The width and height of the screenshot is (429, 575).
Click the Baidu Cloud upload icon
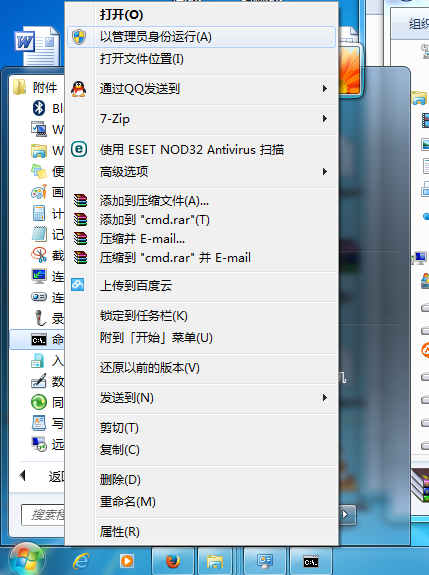78,285
